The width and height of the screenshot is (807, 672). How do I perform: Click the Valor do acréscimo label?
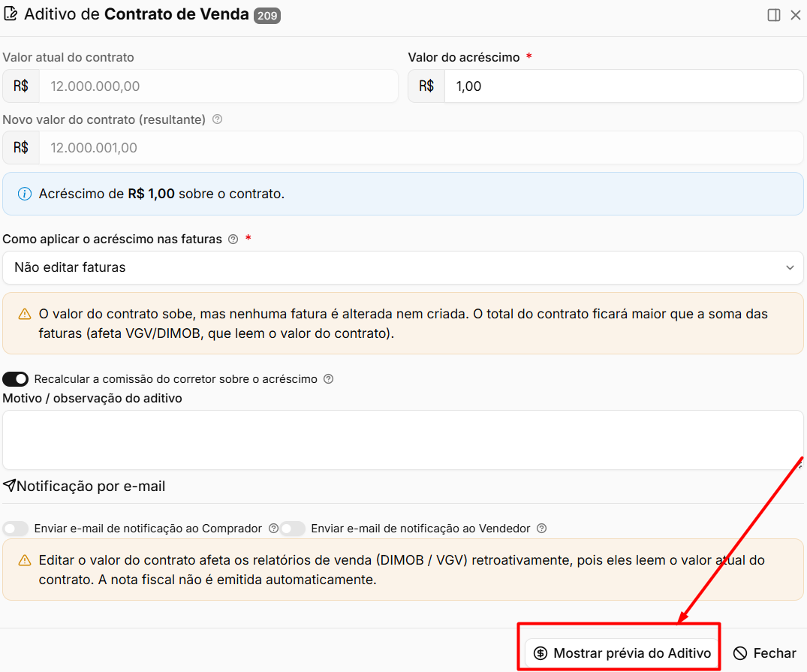pos(464,57)
